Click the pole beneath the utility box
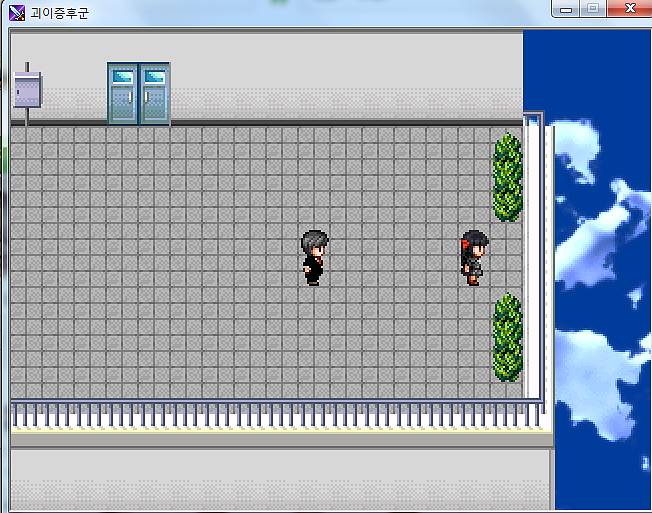652x513 pixels. coord(26,115)
